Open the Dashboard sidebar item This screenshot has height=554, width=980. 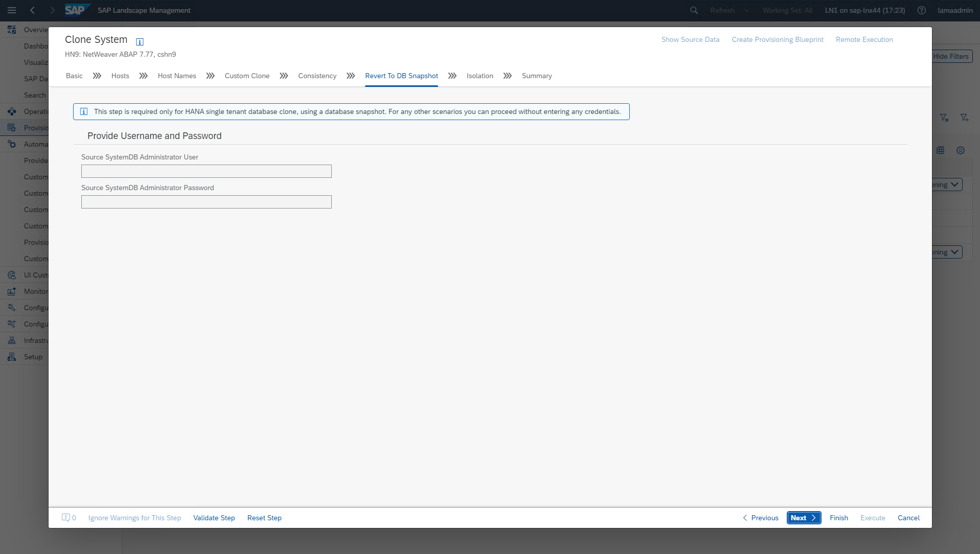click(x=36, y=46)
